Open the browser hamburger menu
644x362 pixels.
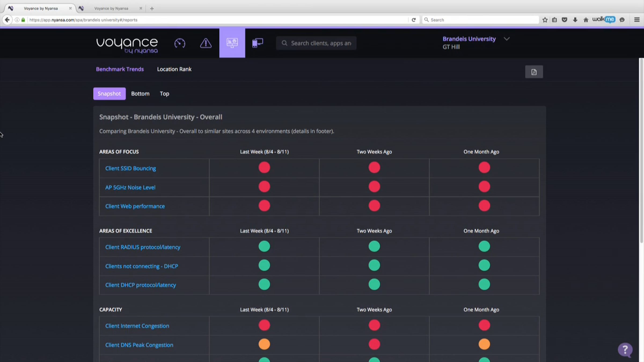[637, 20]
